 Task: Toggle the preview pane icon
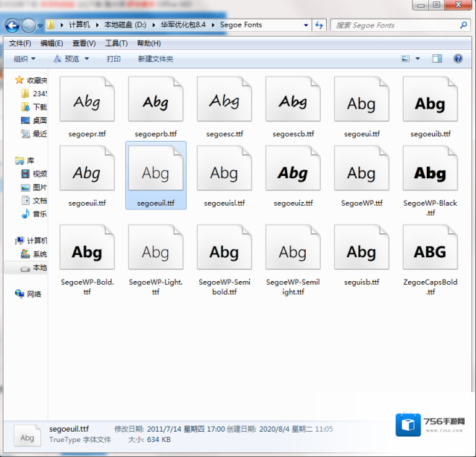437,59
